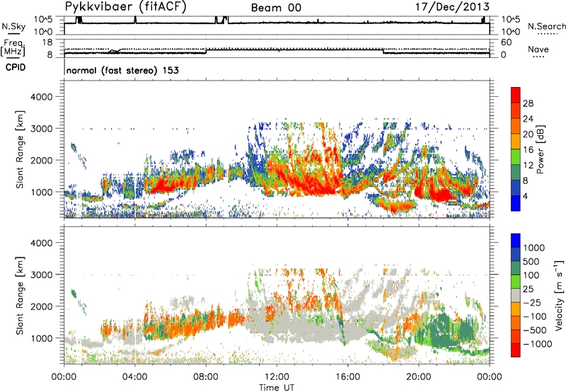Click the '60' Nave axis tick

[506, 42]
